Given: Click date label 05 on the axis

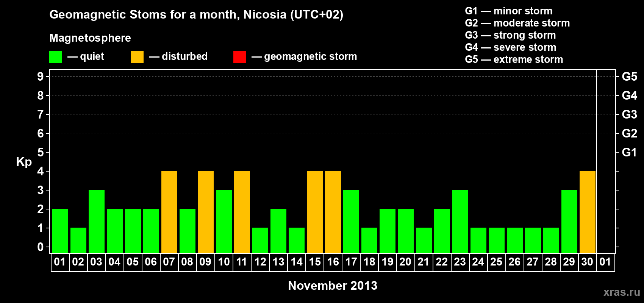Looking at the screenshot, I should 133,262.
